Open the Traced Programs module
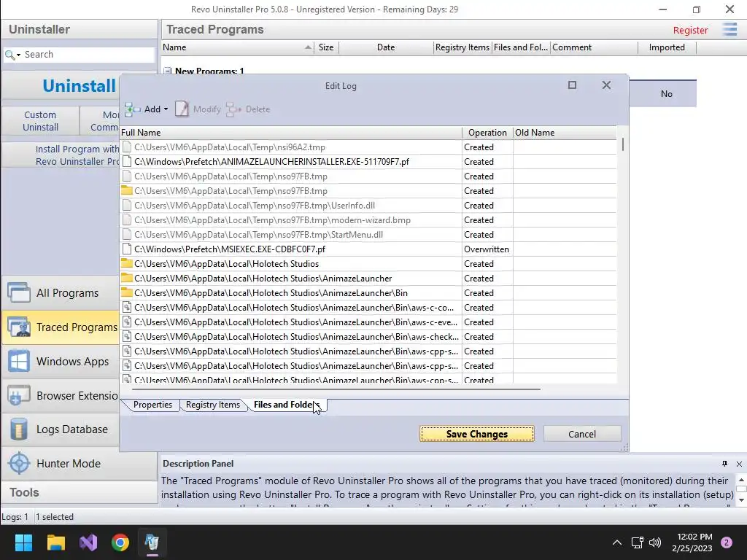This screenshot has width=747, height=560. point(61,327)
